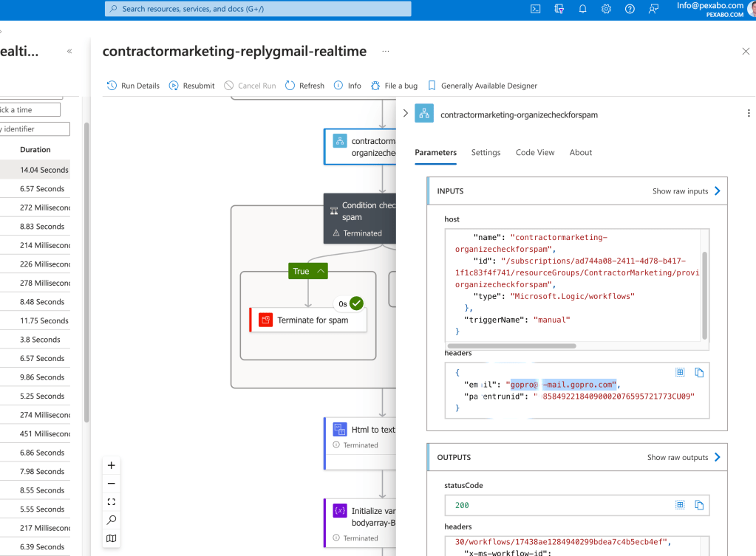The height and width of the screenshot is (556, 756).
Task: Collapse the True branch chevron
Action: pos(321,271)
